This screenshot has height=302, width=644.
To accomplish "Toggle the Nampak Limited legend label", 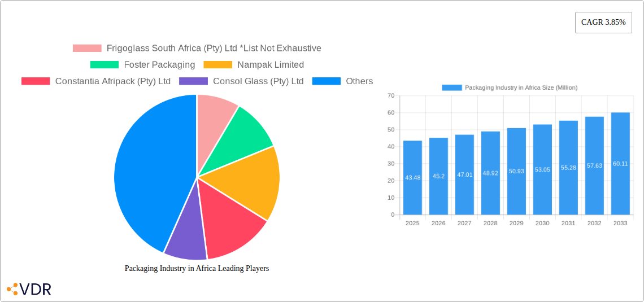I will [x=271, y=65].
